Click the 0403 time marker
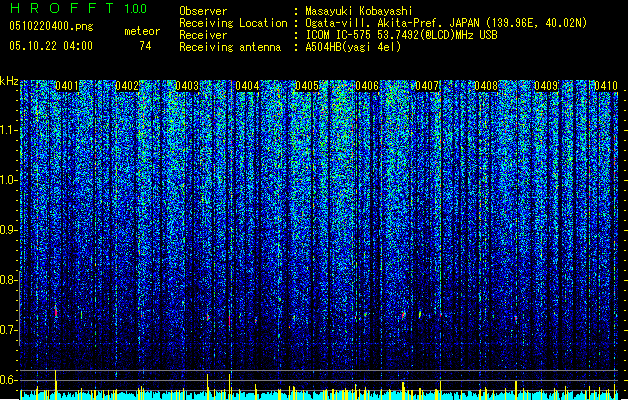The image size is (629, 400). [x=187, y=86]
